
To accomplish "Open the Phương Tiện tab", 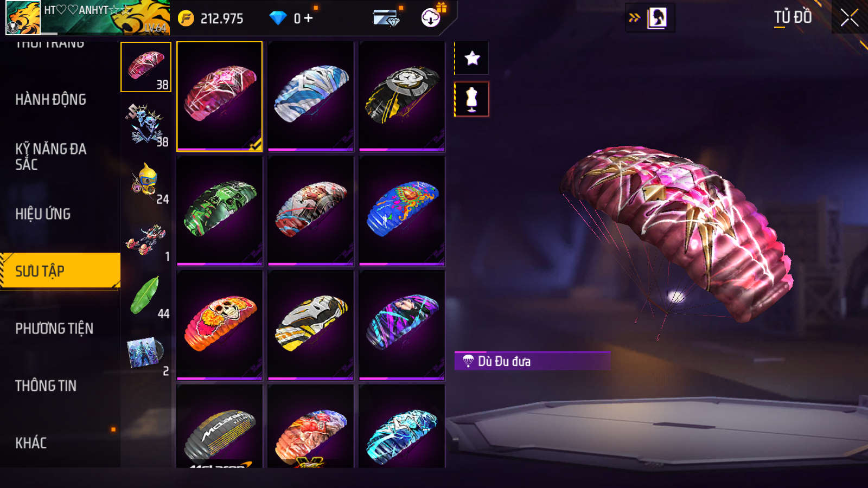I will coord(54,329).
